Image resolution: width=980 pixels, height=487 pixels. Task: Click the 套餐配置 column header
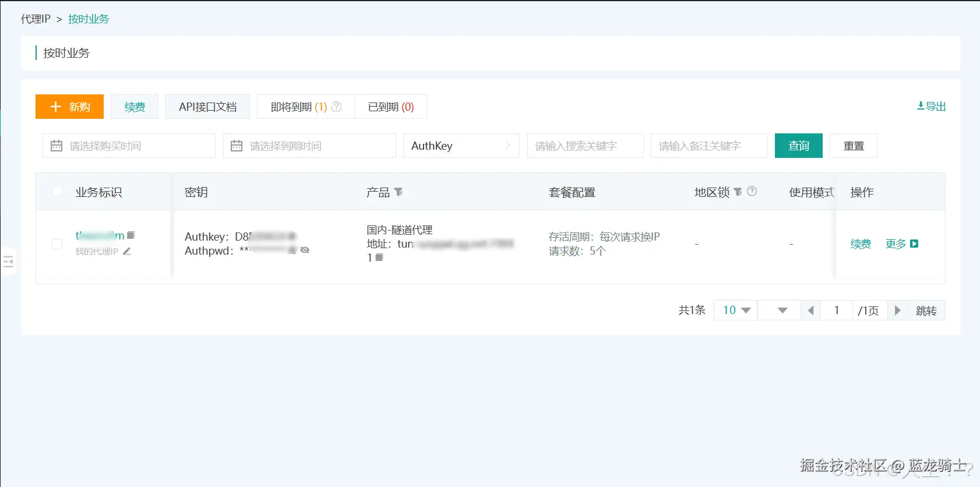(x=572, y=192)
